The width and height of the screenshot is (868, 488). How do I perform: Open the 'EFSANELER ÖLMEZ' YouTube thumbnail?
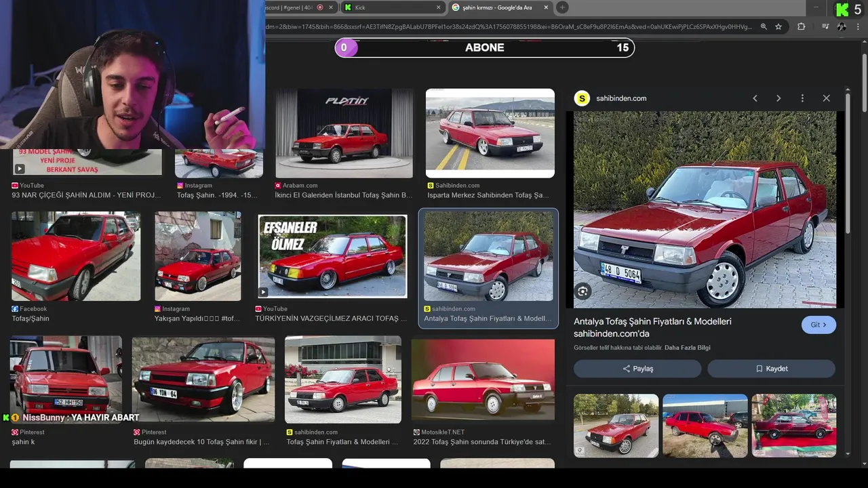332,256
